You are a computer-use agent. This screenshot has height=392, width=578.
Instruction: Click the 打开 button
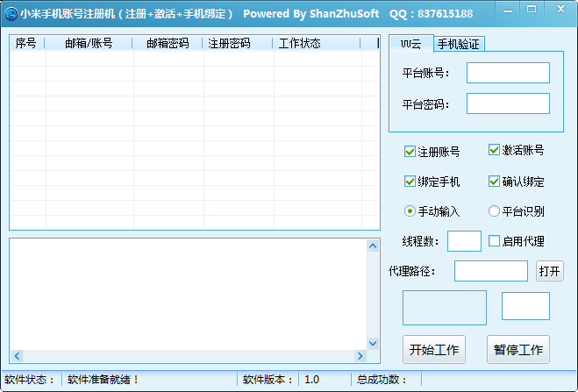550,271
